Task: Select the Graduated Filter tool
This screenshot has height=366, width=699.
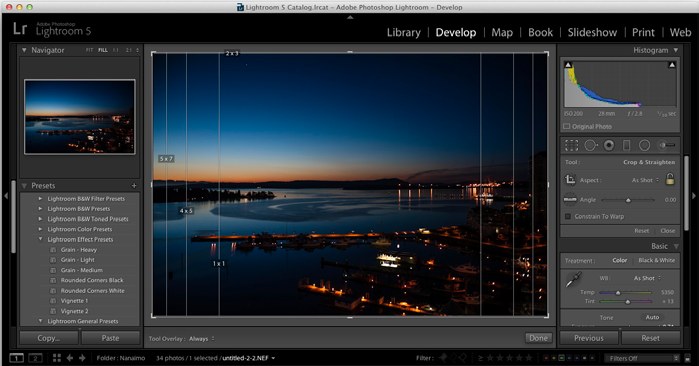Action: click(x=626, y=145)
